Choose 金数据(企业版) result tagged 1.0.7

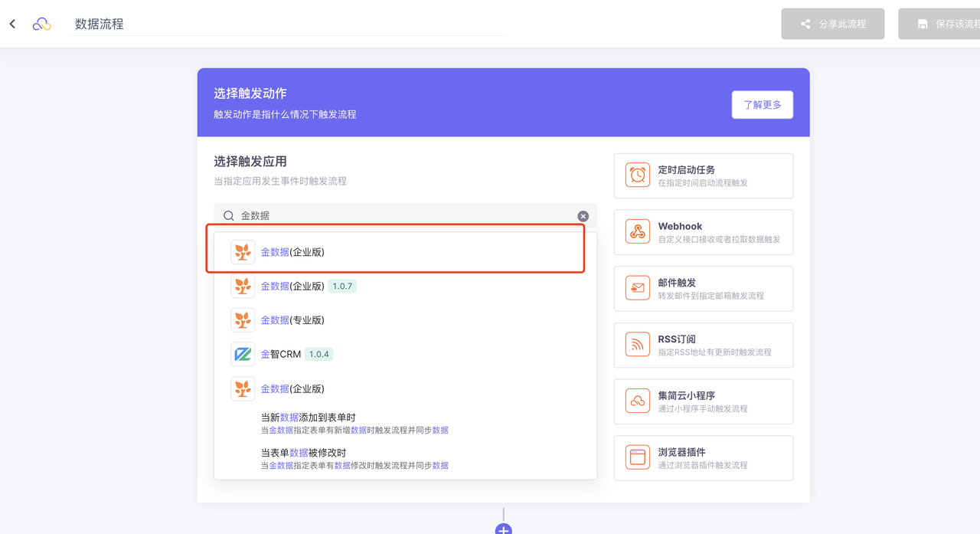click(405, 286)
